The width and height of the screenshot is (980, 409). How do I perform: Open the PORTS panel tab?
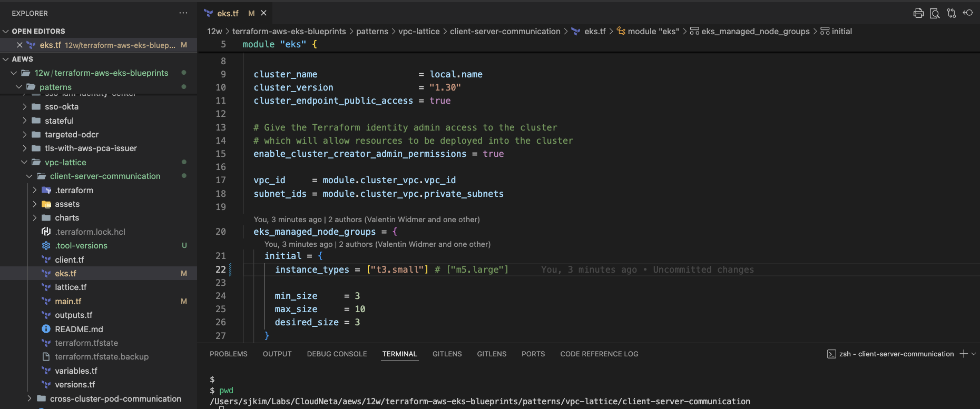pos(533,354)
